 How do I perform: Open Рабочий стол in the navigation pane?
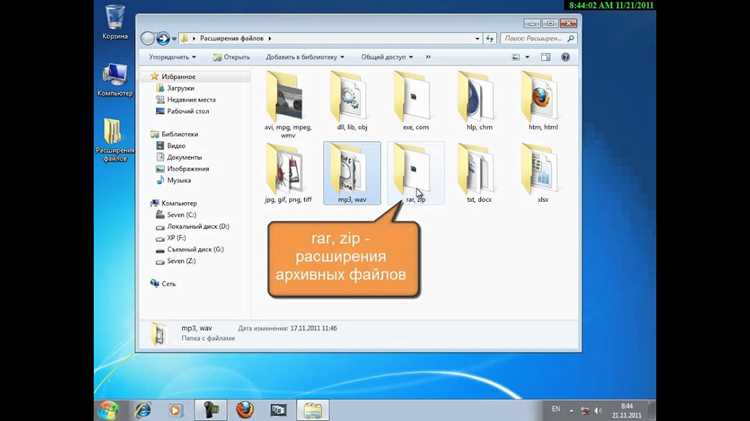(x=188, y=111)
